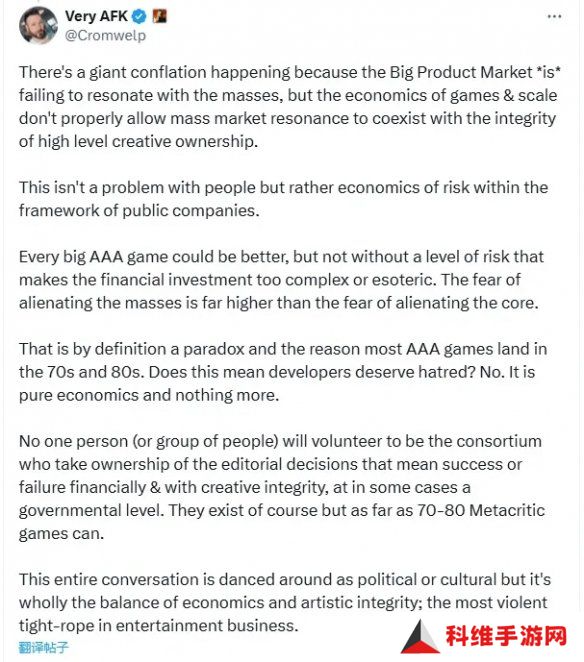Click the 科维手游网 watermark text
This screenshot has height=662, width=584.
pyautogui.click(x=506, y=636)
